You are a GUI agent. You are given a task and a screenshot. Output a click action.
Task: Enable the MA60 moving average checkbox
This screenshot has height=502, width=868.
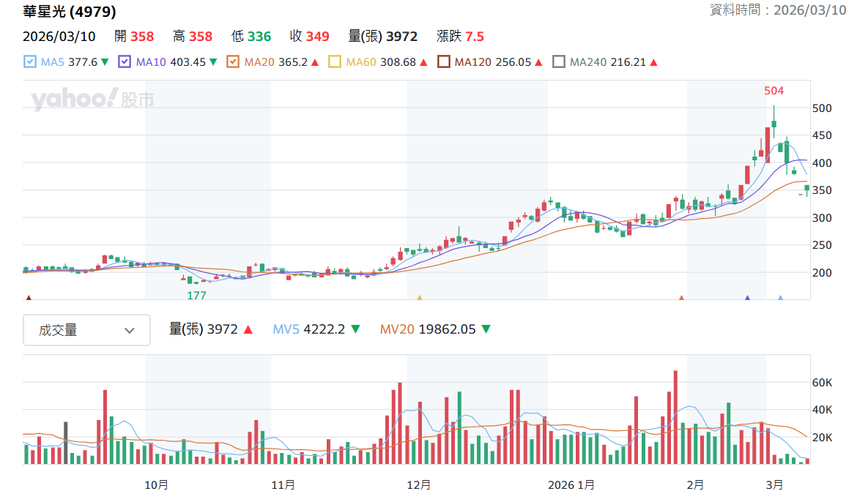click(334, 62)
